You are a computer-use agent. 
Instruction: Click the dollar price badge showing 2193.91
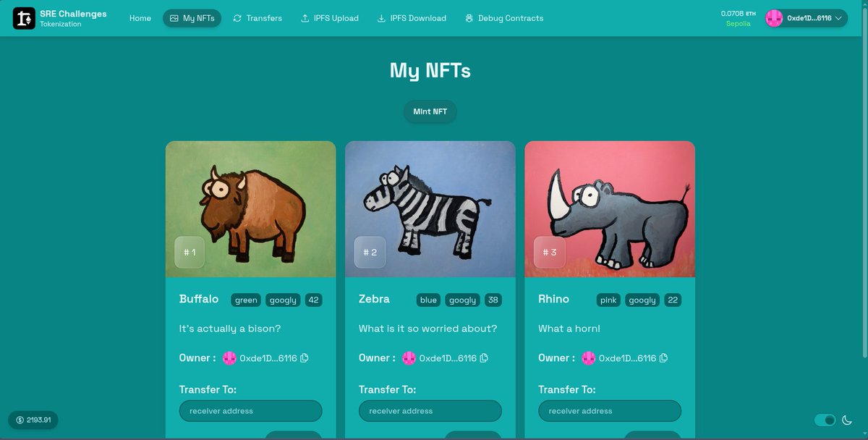pyautogui.click(x=33, y=420)
